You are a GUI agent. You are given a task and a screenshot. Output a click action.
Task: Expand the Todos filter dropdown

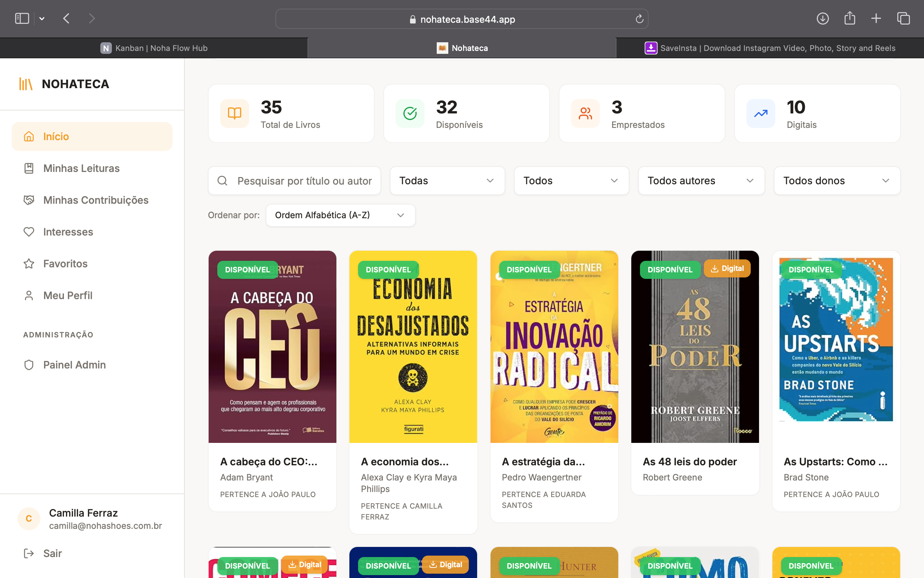(571, 181)
